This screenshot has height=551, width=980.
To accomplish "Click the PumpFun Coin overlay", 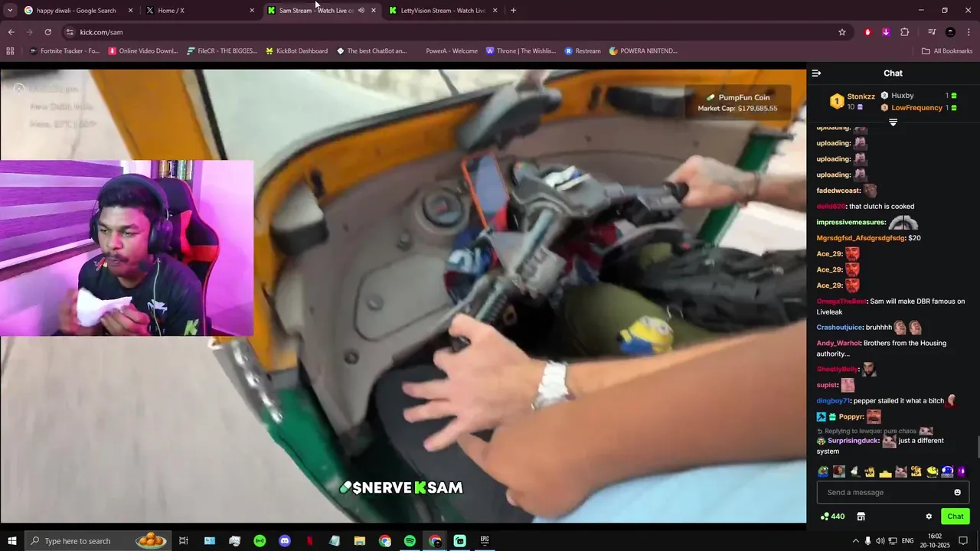I will 737,103.
